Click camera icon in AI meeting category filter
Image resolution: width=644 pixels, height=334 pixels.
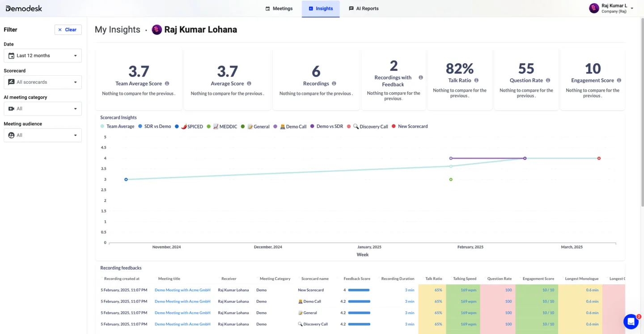click(11, 108)
